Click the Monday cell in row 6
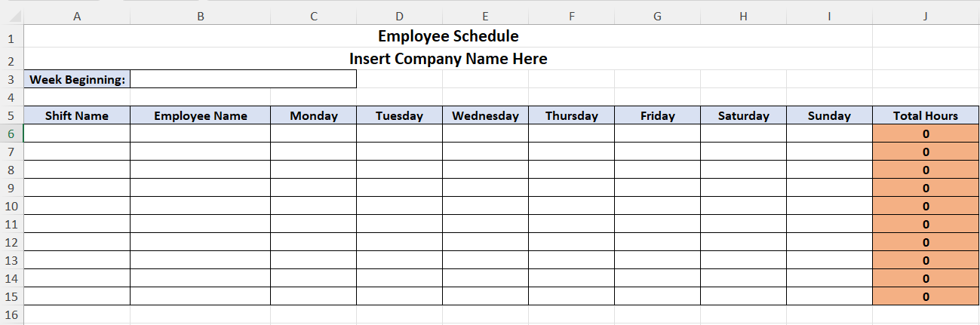This screenshot has height=325, width=980. (313, 133)
